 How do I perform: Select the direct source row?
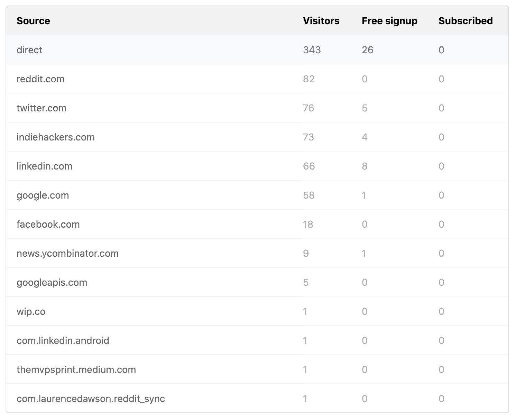point(257,50)
